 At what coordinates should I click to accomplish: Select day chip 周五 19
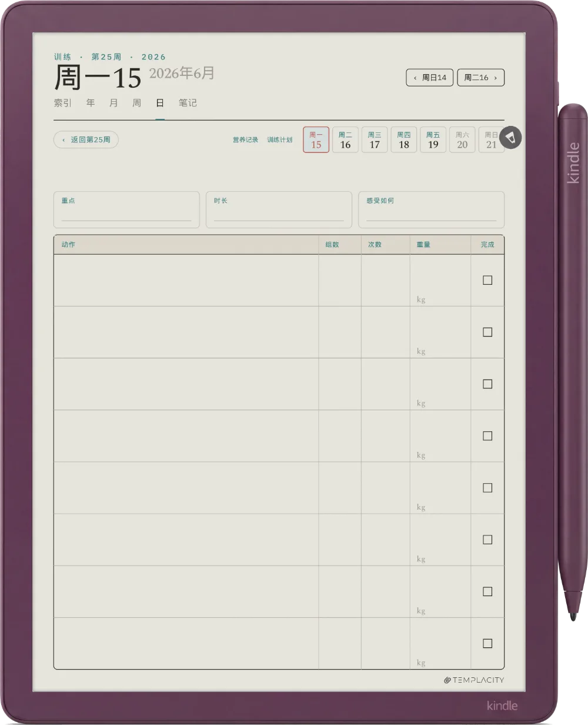point(433,140)
